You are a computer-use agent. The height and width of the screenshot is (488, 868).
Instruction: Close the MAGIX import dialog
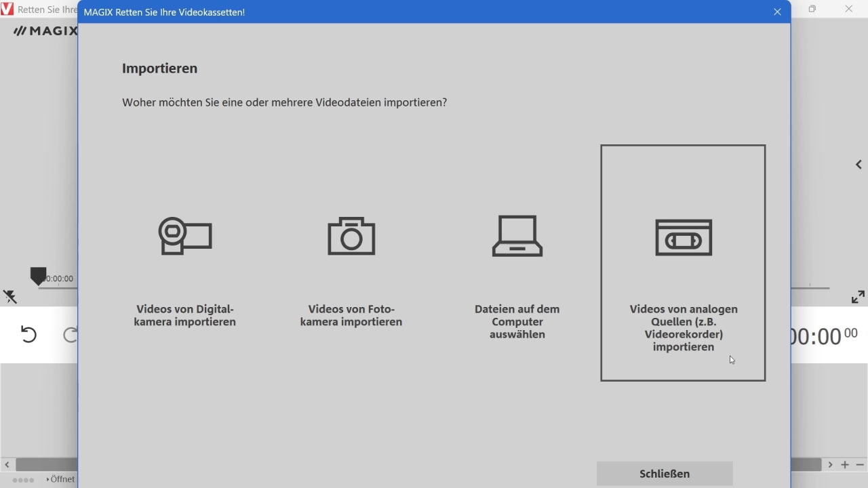point(778,12)
